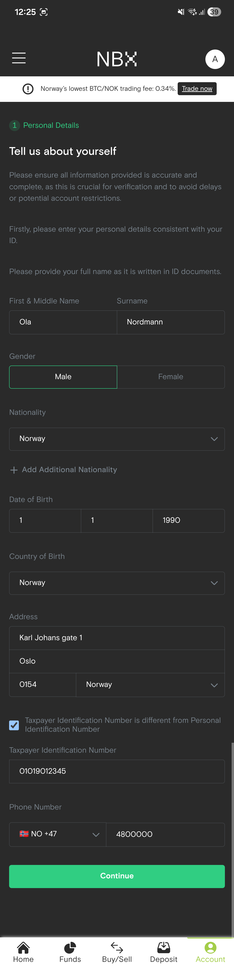Viewport: 234px width, 980px height.
Task: Expand Country of Birth dropdown
Action: [117, 583]
